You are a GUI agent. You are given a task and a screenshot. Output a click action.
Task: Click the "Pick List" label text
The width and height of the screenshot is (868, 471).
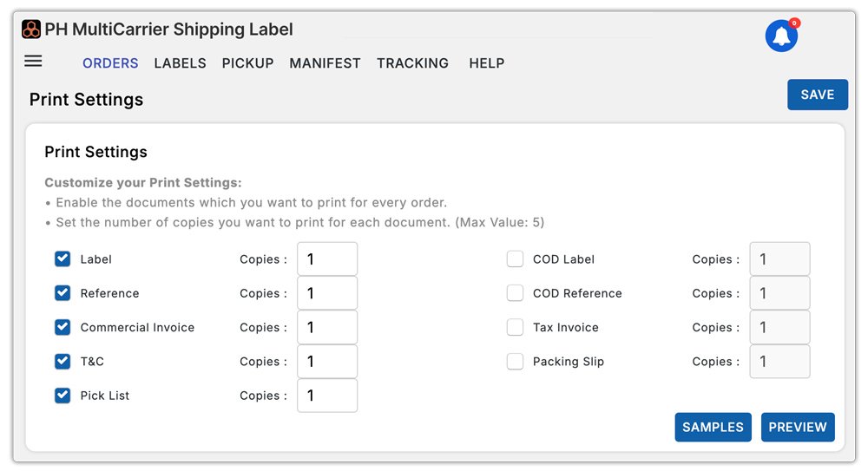pos(105,396)
